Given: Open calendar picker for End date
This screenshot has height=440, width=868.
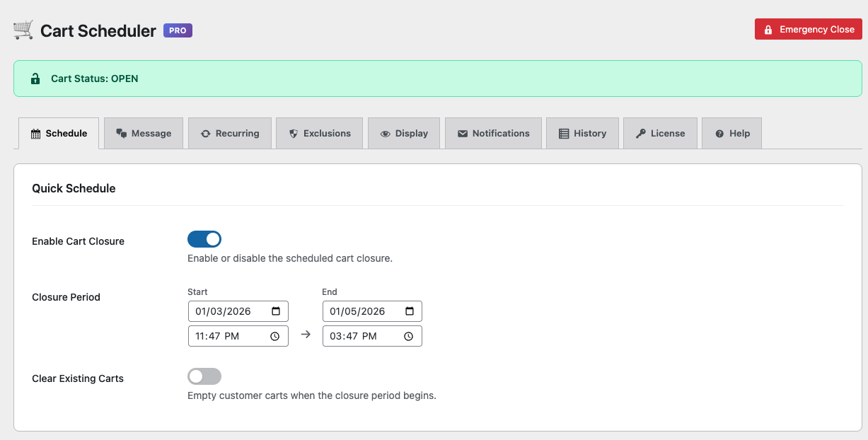Looking at the screenshot, I should tap(409, 311).
